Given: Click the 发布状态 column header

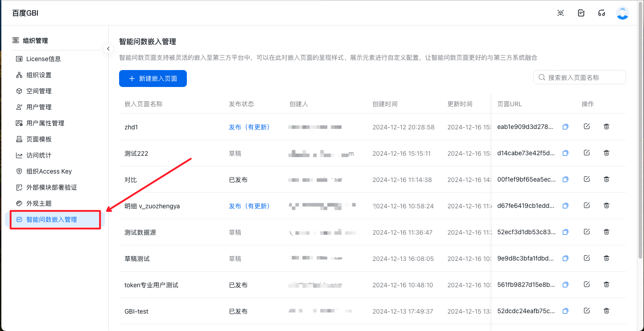Looking at the screenshot, I should 241,104.
